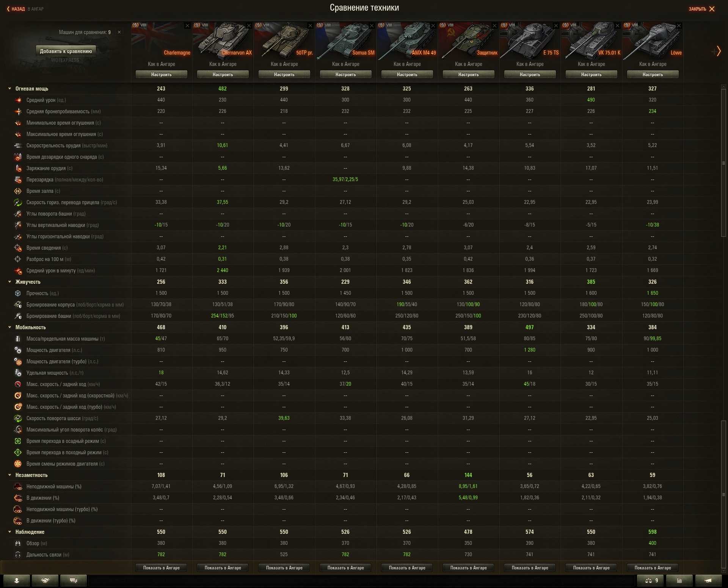The height and width of the screenshot is (588, 728).
Task: Clear all vehicles next to 'Машин для сравнения: 9'
Action: pos(119,32)
